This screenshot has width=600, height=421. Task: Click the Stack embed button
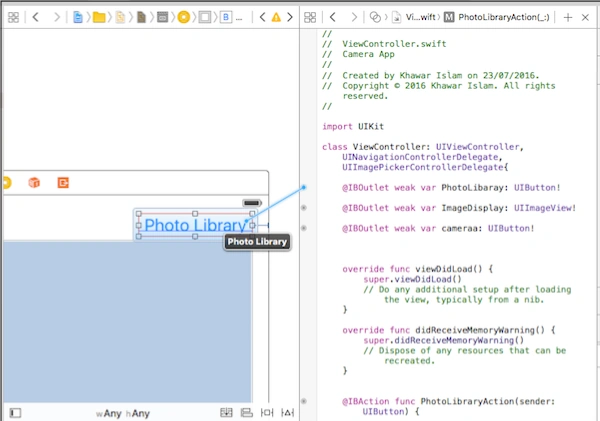pos(226,413)
